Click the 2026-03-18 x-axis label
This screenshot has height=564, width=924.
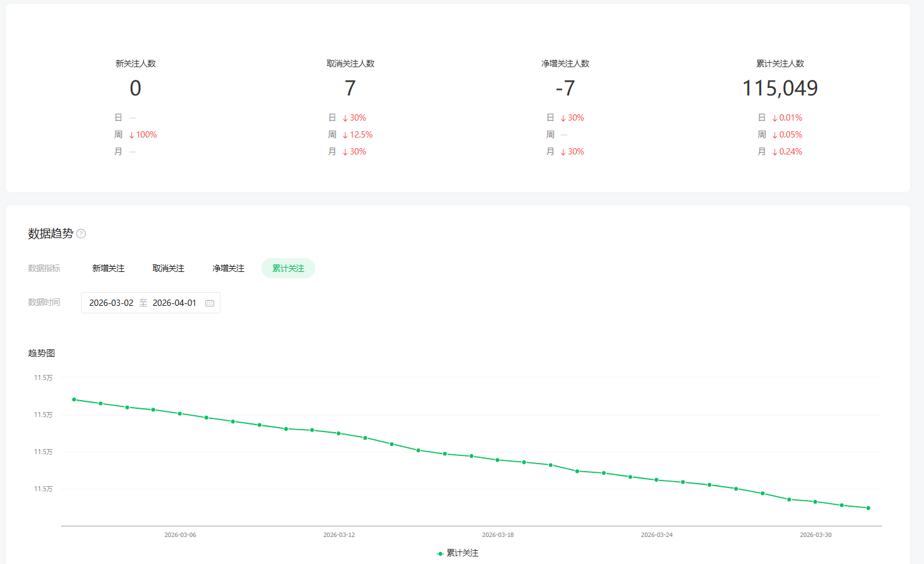point(498,535)
